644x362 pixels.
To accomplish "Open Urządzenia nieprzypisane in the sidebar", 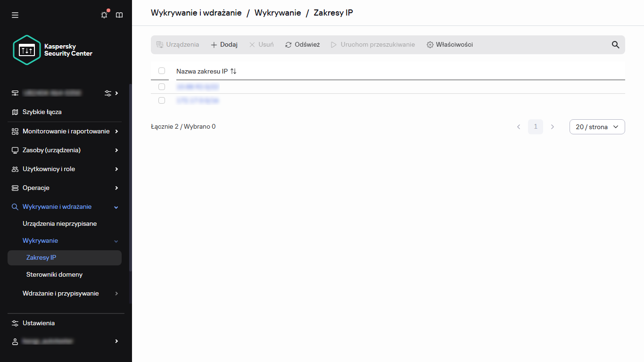I will point(59,223).
